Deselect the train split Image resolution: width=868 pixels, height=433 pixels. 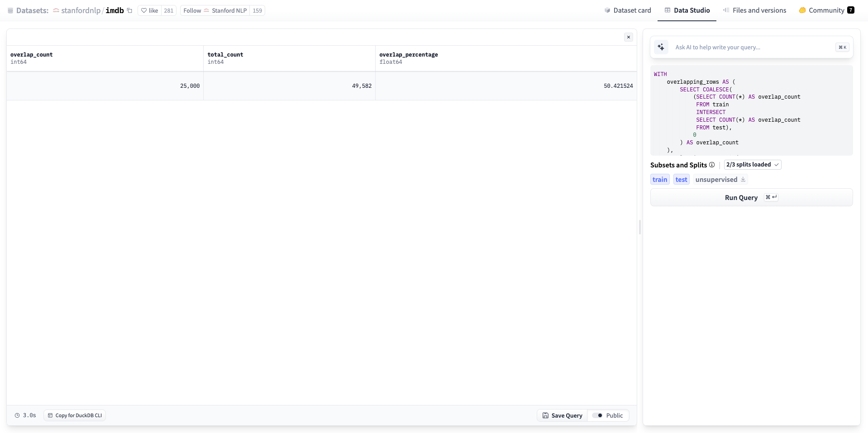pos(660,180)
